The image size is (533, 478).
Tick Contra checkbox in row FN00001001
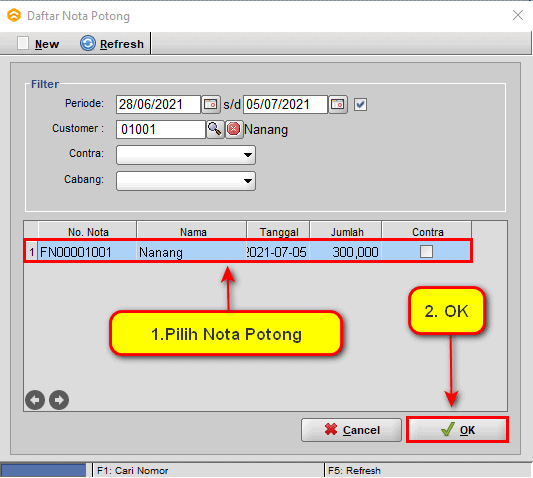[x=426, y=252]
